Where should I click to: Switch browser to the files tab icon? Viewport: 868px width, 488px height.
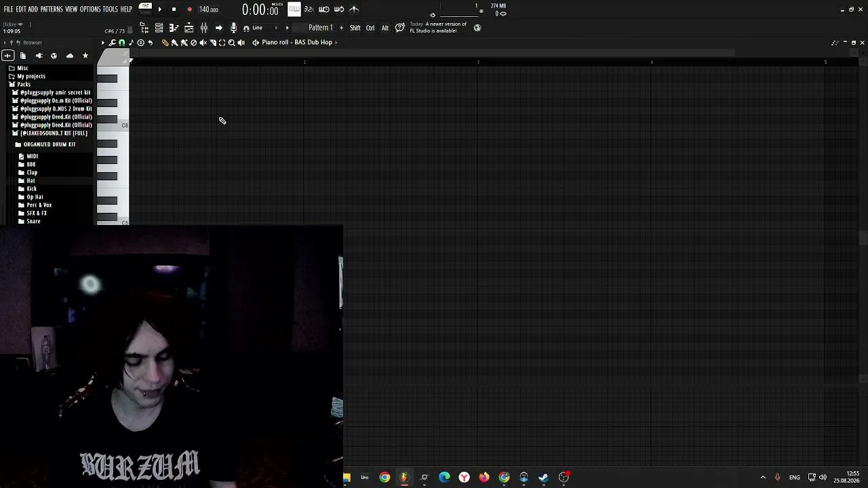click(x=23, y=56)
